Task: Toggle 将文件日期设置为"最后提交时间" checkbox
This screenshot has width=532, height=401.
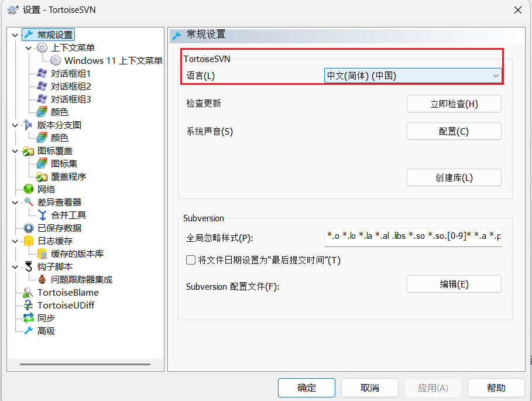Action: coord(191,260)
